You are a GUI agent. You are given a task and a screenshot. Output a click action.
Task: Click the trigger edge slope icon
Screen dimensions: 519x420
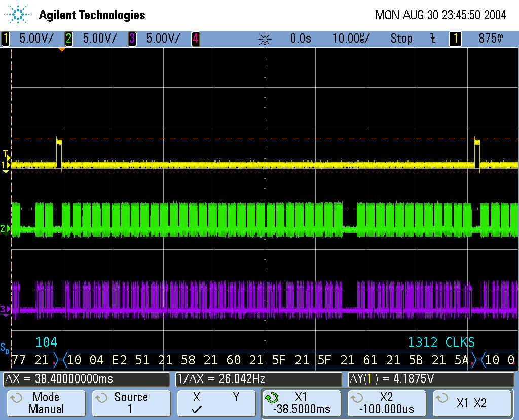click(432, 39)
